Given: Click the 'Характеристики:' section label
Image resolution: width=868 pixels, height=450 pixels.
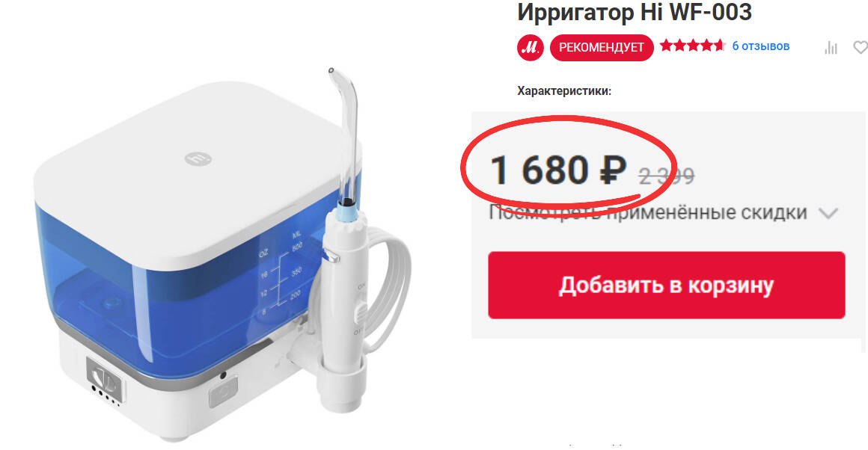Looking at the screenshot, I should coord(564,91).
